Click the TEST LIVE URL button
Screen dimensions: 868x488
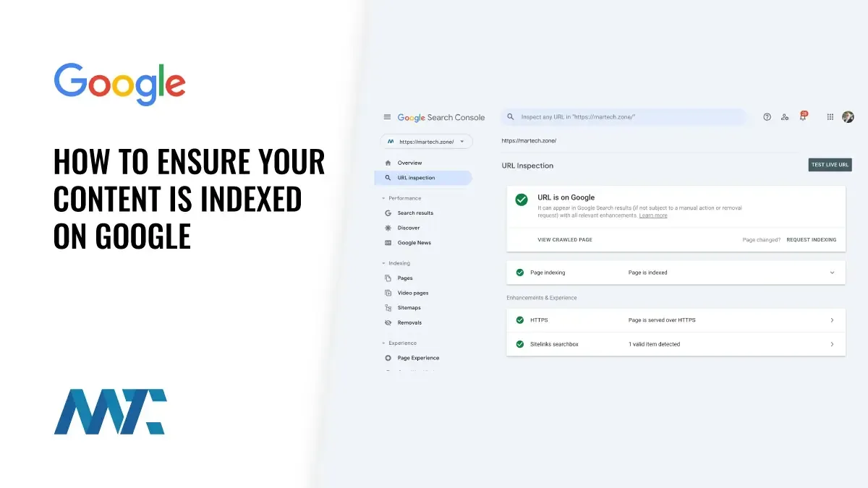830,165
